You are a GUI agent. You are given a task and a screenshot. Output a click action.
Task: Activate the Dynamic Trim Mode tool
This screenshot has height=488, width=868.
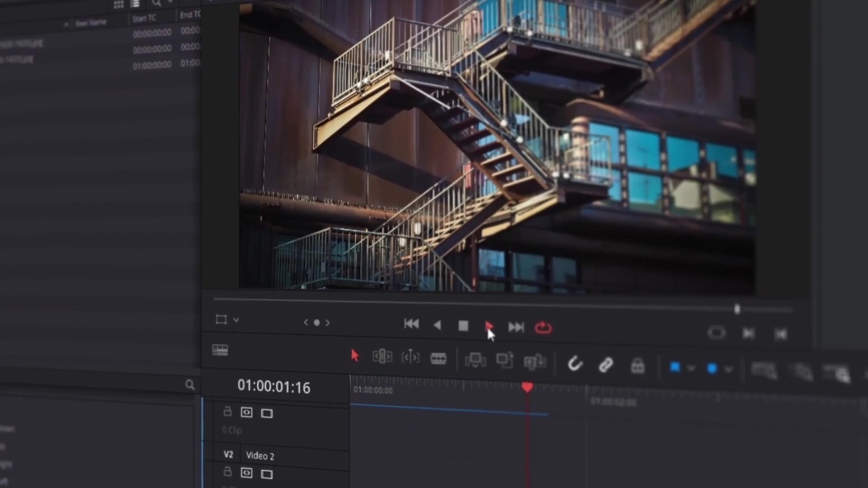click(x=410, y=357)
